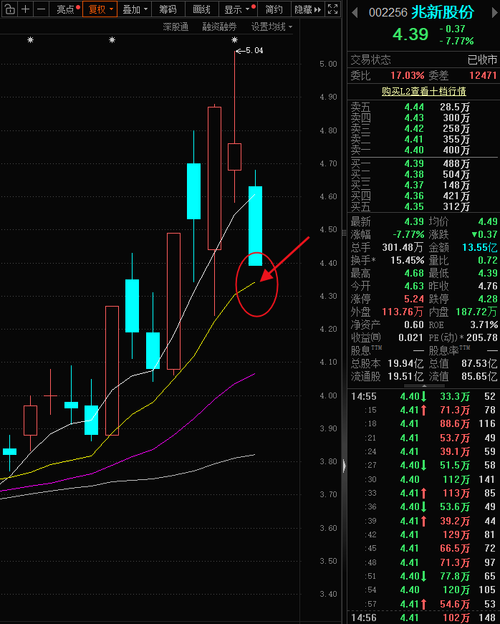Open the 叠加 overlay dropdown

click(135, 9)
